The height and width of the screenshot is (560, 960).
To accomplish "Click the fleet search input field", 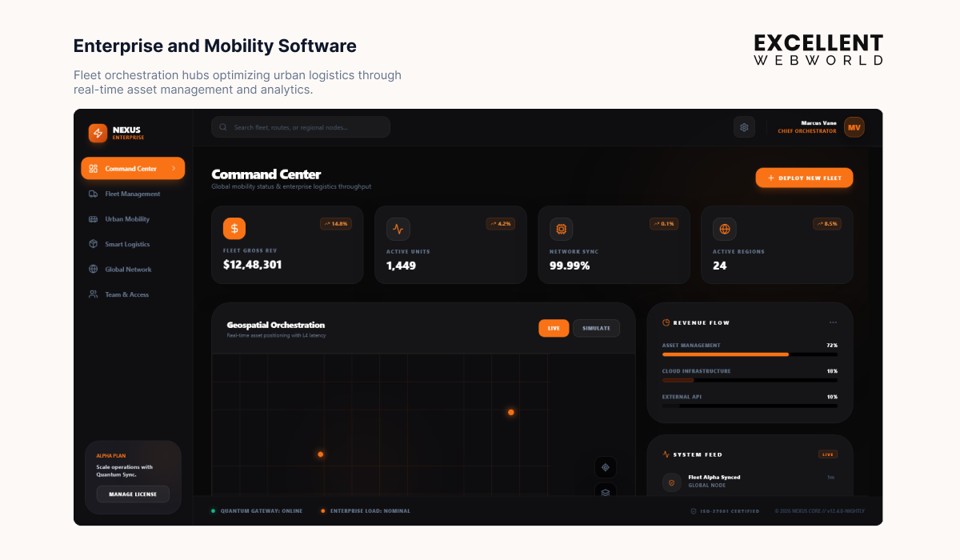I will click(x=300, y=126).
